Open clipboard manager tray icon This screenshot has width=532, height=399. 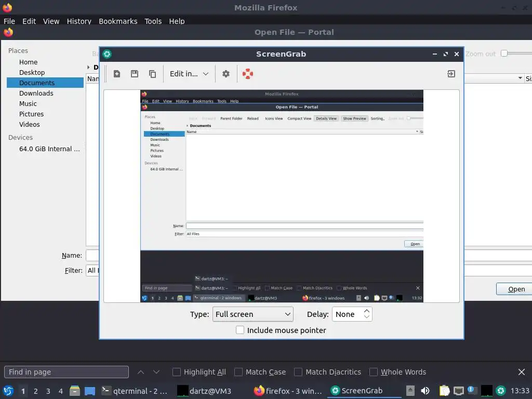point(445,391)
